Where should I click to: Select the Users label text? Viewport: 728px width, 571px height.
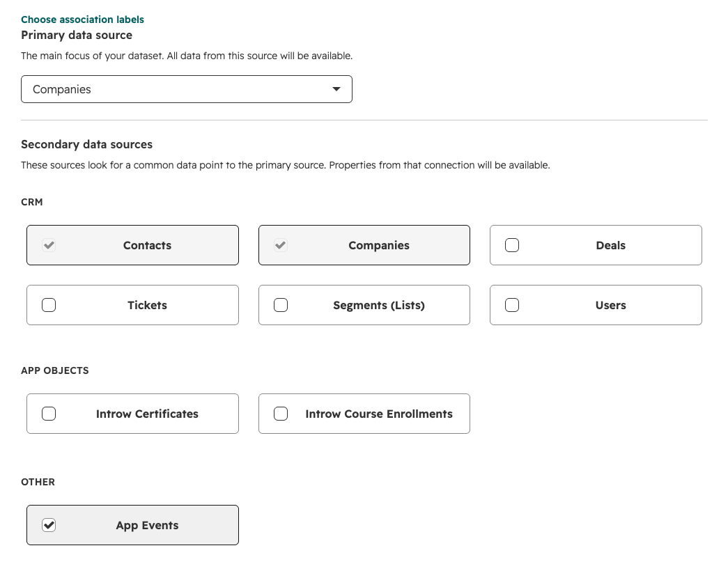point(610,305)
